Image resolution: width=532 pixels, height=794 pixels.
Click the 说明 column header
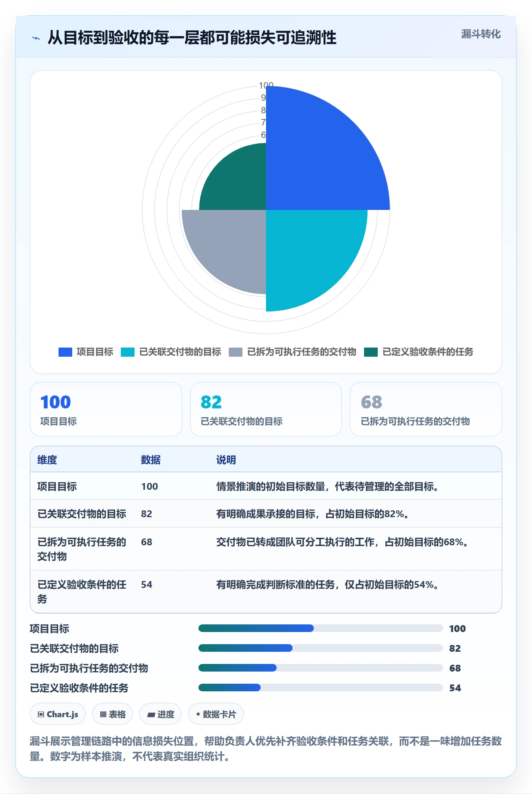(x=226, y=460)
